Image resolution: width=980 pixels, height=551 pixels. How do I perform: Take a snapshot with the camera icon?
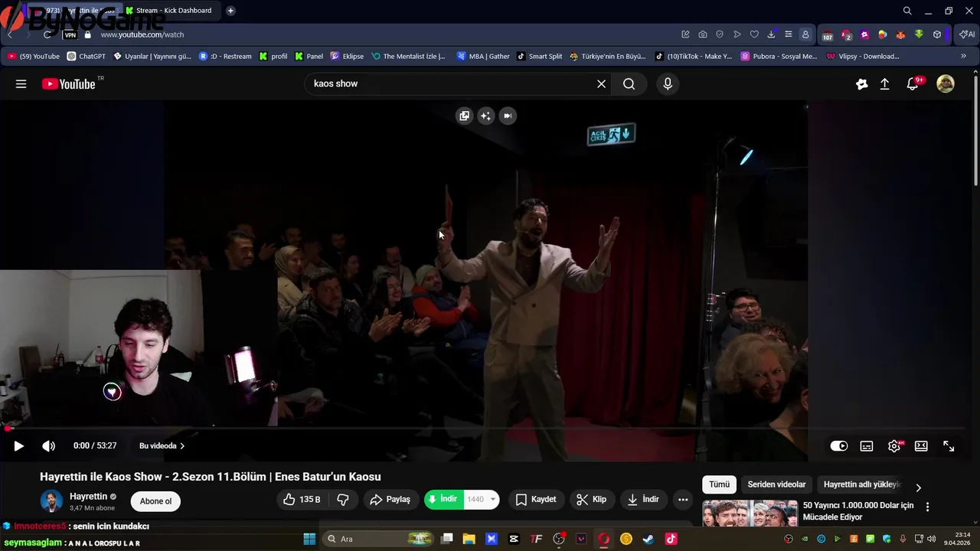pyautogui.click(x=703, y=34)
